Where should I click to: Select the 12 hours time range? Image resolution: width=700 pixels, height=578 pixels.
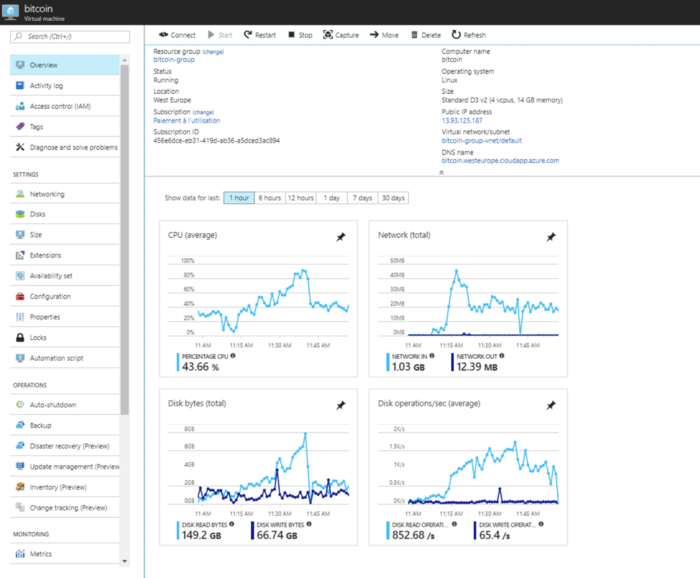(x=300, y=198)
